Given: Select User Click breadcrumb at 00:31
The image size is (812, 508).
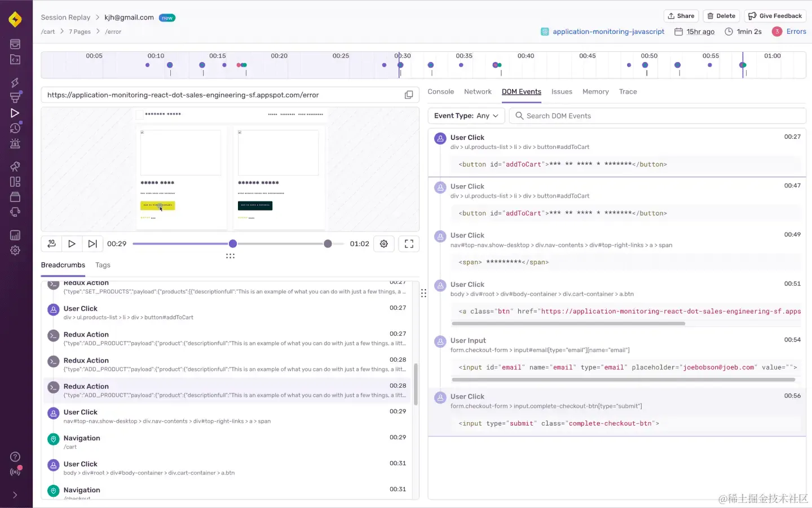Looking at the screenshot, I should 226,468.
